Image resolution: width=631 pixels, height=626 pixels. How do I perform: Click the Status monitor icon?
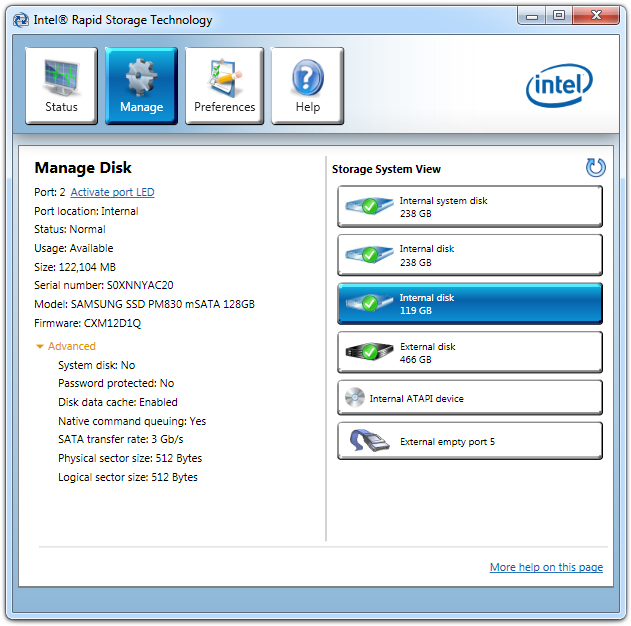click(61, 77)
